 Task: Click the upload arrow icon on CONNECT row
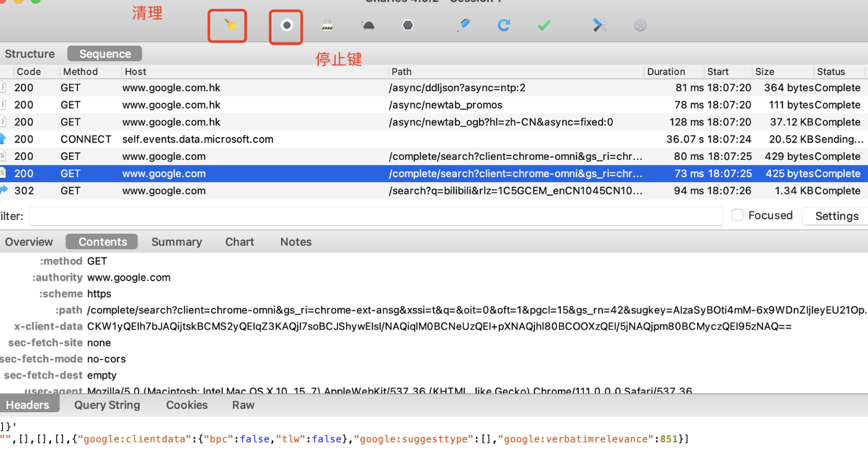click(x=3, y=139)
